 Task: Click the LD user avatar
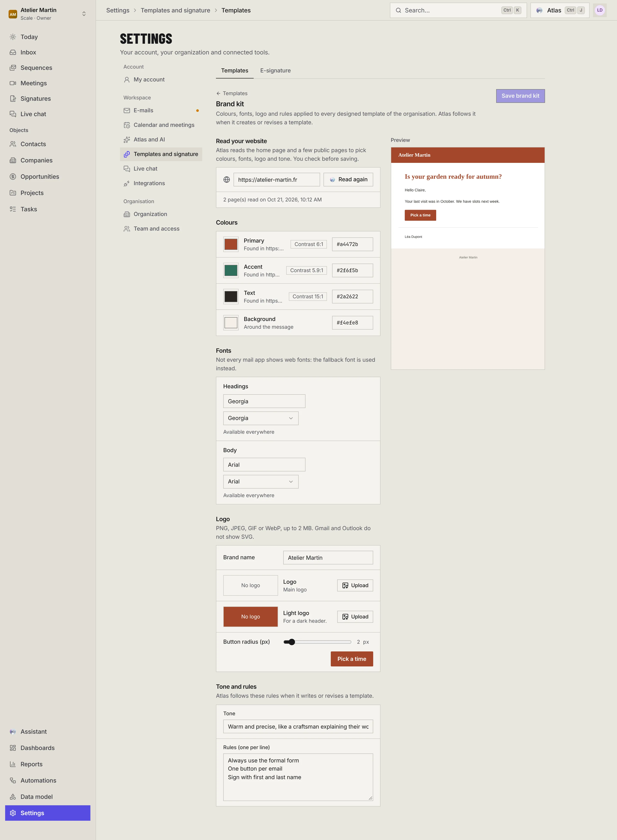tap(599, 10)
